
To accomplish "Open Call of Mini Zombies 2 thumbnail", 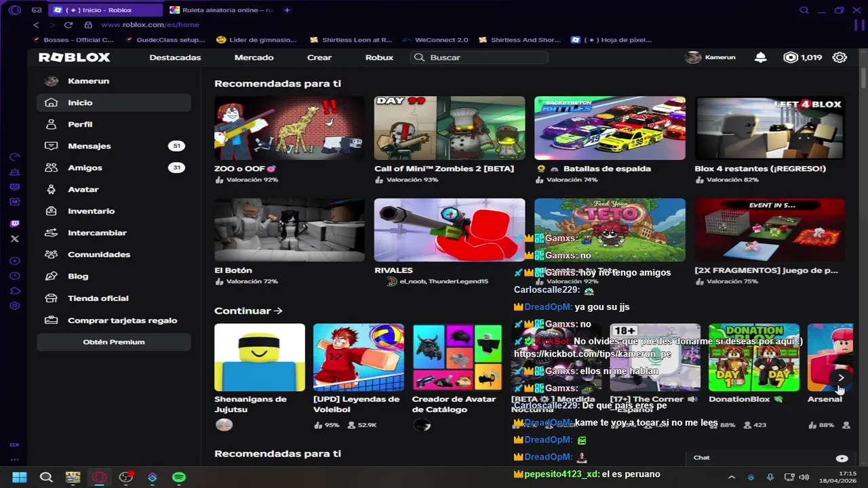I will point(450,128).
